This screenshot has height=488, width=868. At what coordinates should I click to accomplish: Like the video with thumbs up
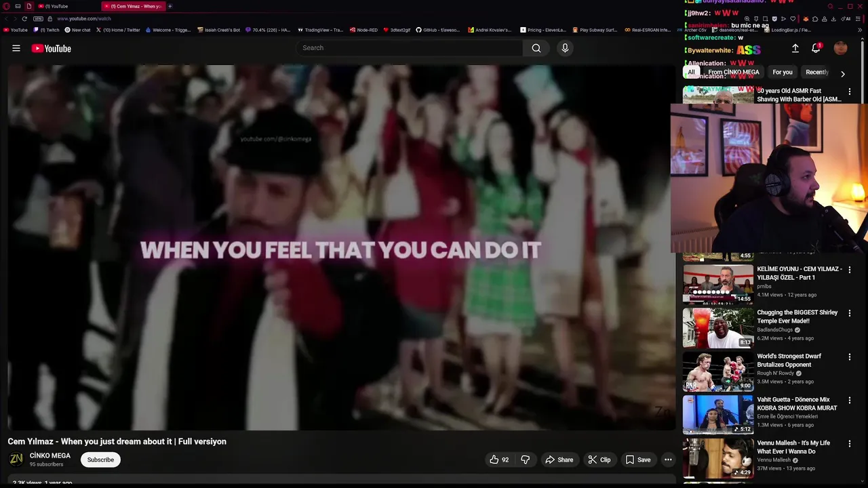499,460
